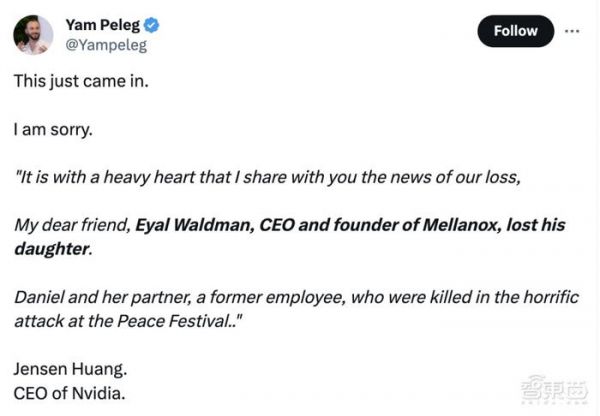Click the "CEO of Nvidia." line
The width and height of the screenshot is (600, 416).
[x=70, y=392]
